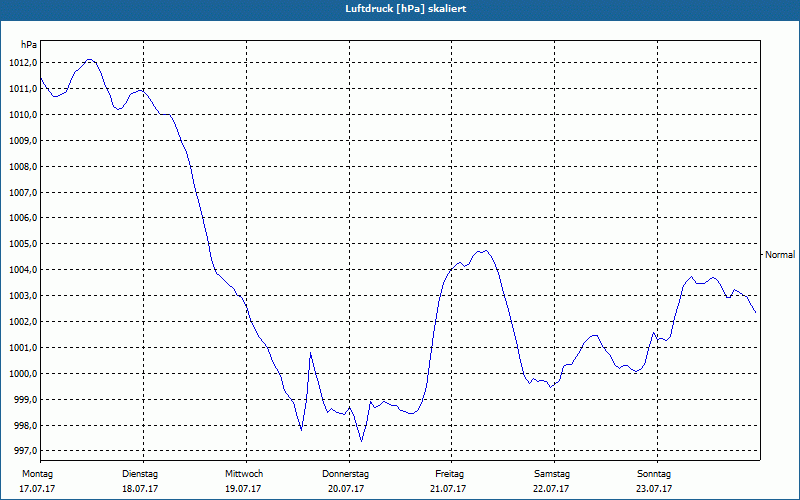Click the 998,0 axis value
The width and height of the screenshot is (800, 500).
(25, 426)
